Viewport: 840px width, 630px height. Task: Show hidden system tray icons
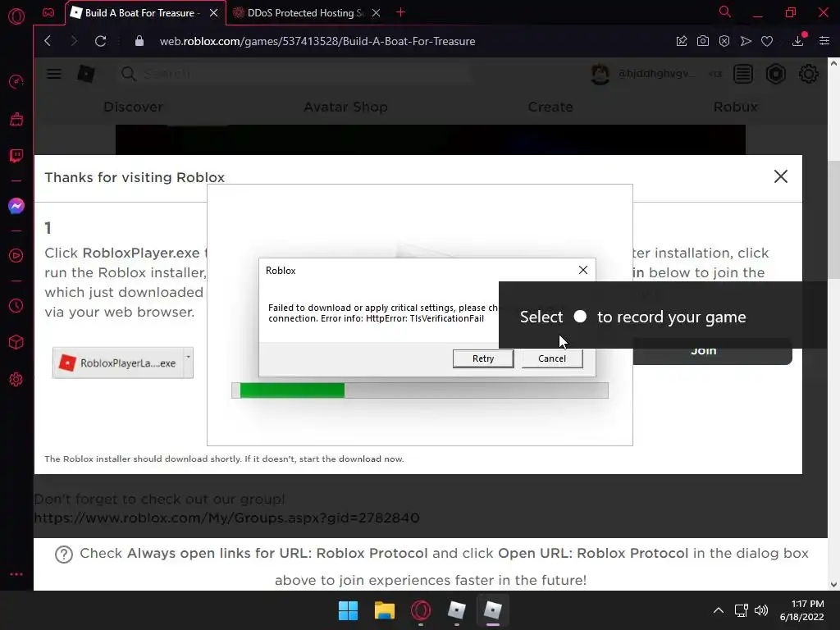[719, 610]
